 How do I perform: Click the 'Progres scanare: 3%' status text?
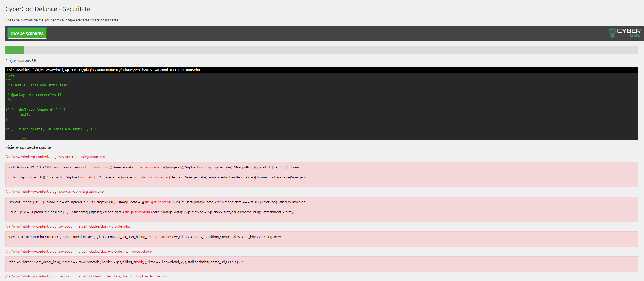click(x=21, y=61)
